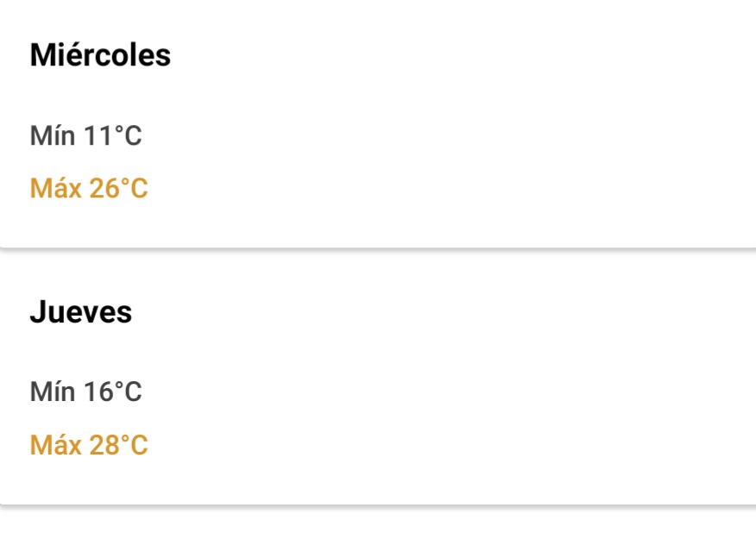Image resolution: width=756 pixels, height=545 pixels.
Task: Click the 26°C maximum temperature value
Action: (x=119, y=189)
